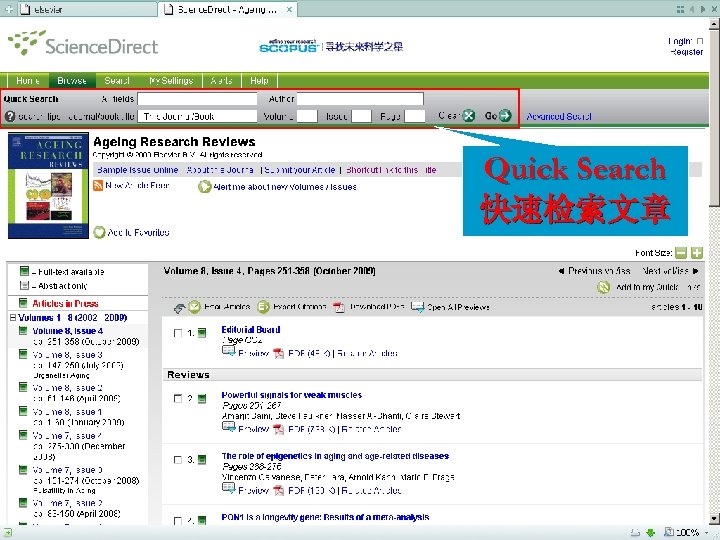The image size is (720, 540).
Task: Switch to the Elsevier browser tab
Action: point(85,9)
